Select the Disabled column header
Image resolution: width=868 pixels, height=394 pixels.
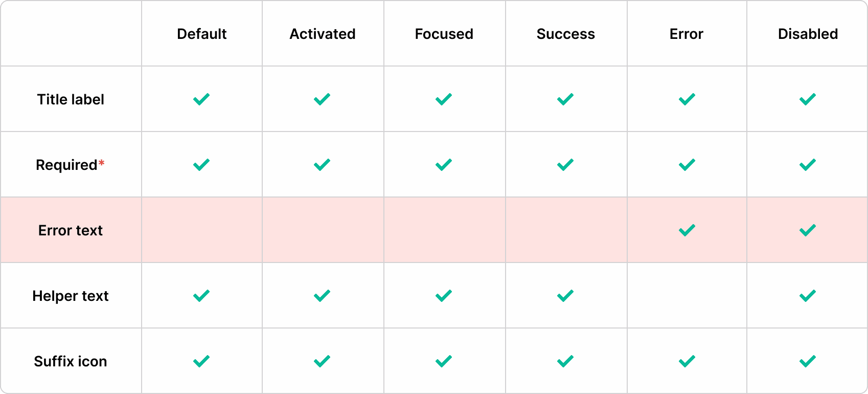(x=808, y=34)
